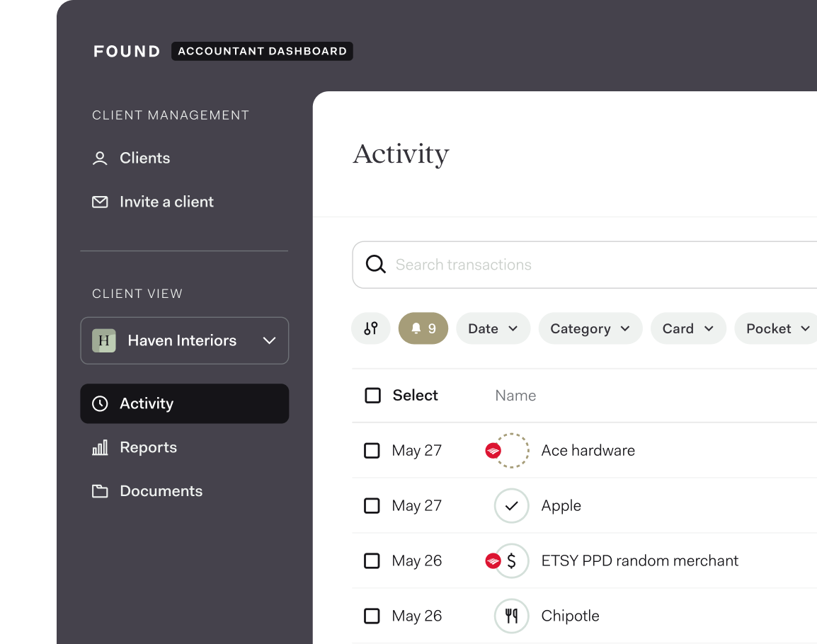Open the Reports section in sidebar
The height and width of the screenshot is (644, 817).
pyautogui.click(x=148, y=447)
